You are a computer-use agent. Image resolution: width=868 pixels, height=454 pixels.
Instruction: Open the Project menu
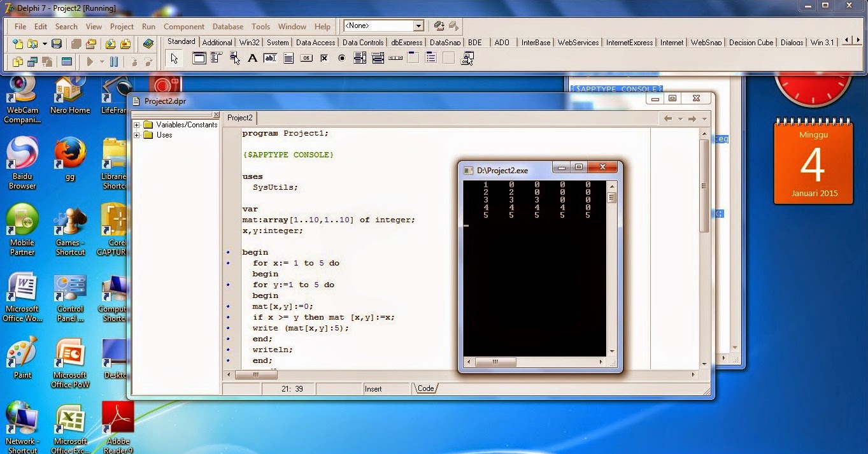pyautogui.click(x=122, y=27)
